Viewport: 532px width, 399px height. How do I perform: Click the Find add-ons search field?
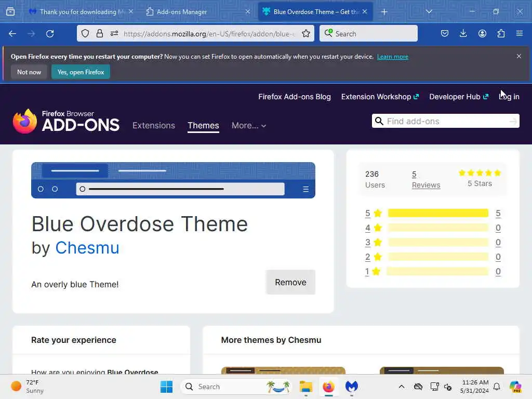click(x=445, y=121)
